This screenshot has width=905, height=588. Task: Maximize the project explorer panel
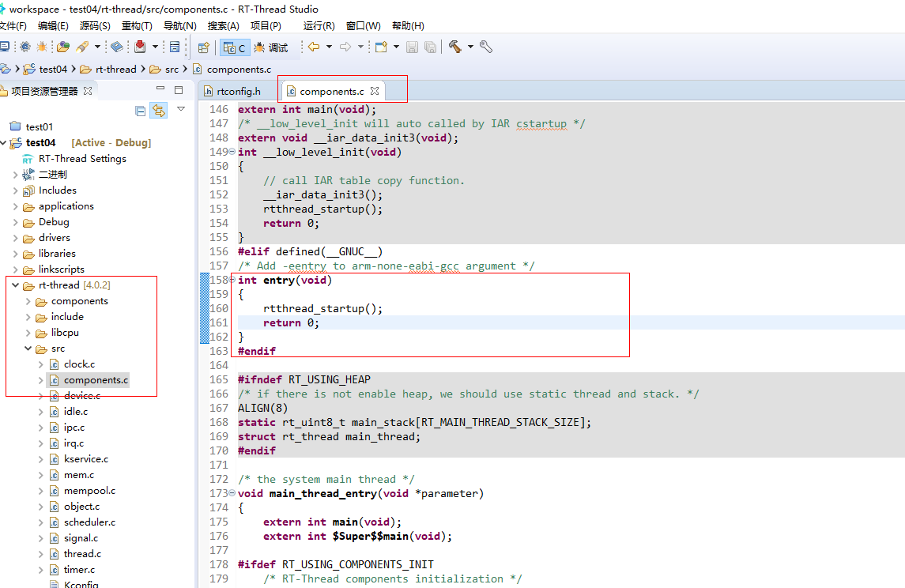pos(179,89)
